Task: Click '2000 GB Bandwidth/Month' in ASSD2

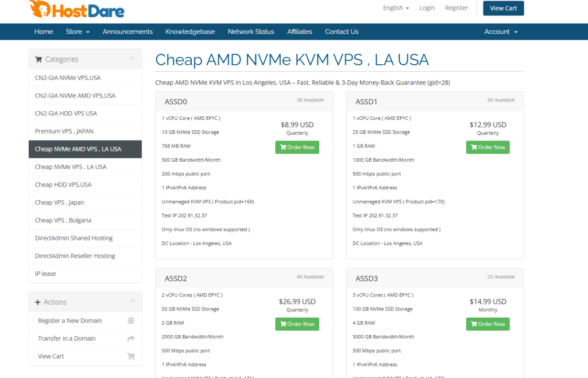Action: (x=192, y=337)
